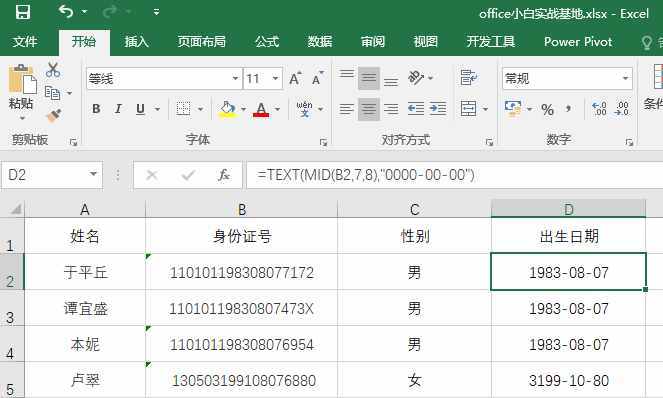
Task: Click the Copy icon
Action: coord(53,93)
